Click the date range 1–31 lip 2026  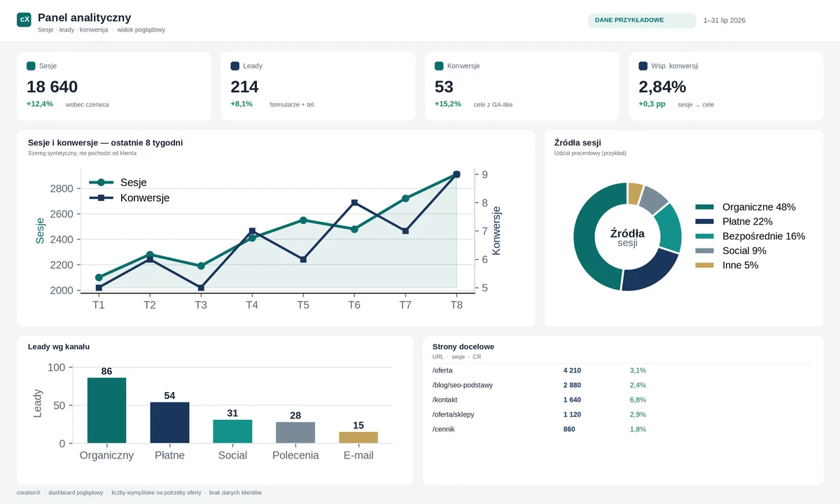pyautogui.click(x=724, y=20)
